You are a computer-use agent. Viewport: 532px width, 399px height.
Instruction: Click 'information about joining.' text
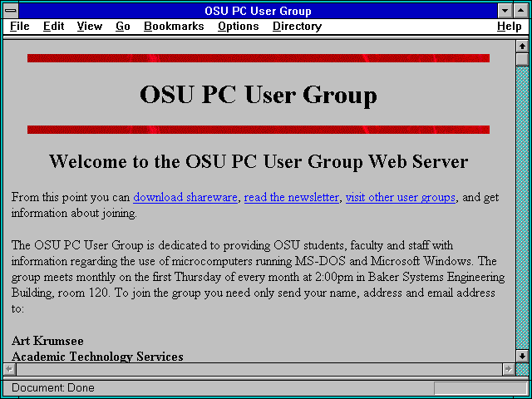coord(74,214)
